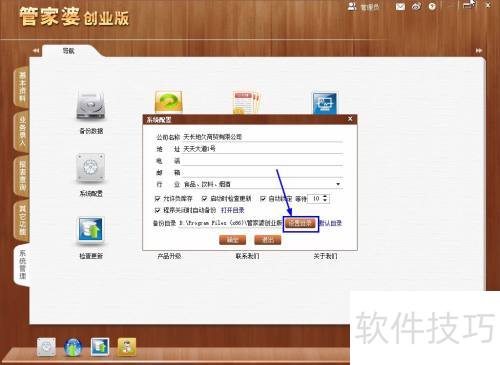This screenshot has width=500, height=365.
Task: Open the mail envelope icon in header
Action: 400,6
